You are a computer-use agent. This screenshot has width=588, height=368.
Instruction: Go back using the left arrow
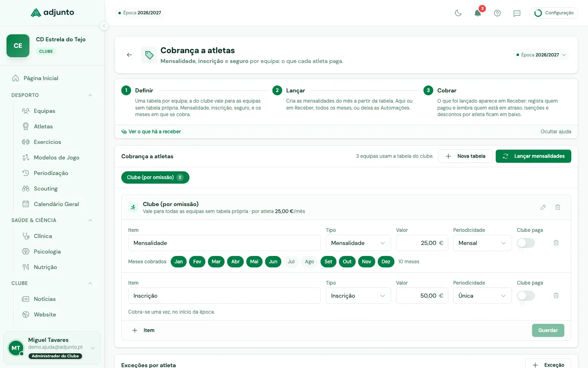pos(129,55)
